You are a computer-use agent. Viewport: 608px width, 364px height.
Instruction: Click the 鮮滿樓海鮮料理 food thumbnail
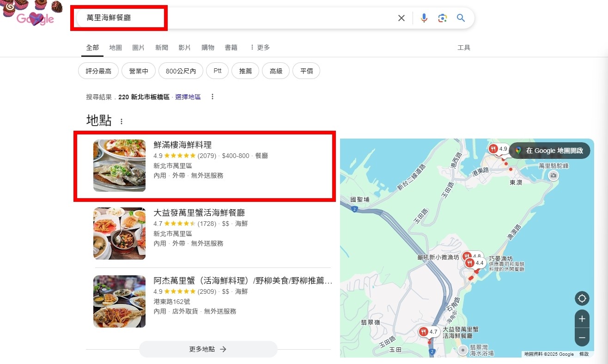(x=119, y=165)
